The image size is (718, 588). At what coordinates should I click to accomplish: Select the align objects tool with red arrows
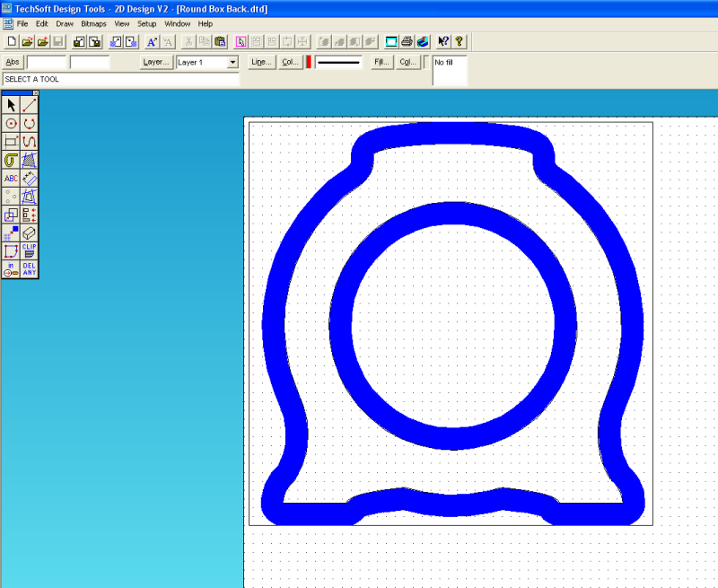[30, 215]
